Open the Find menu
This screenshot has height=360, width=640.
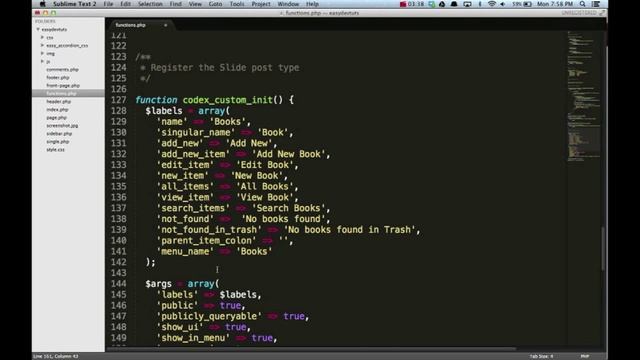[x=176, y=4]
